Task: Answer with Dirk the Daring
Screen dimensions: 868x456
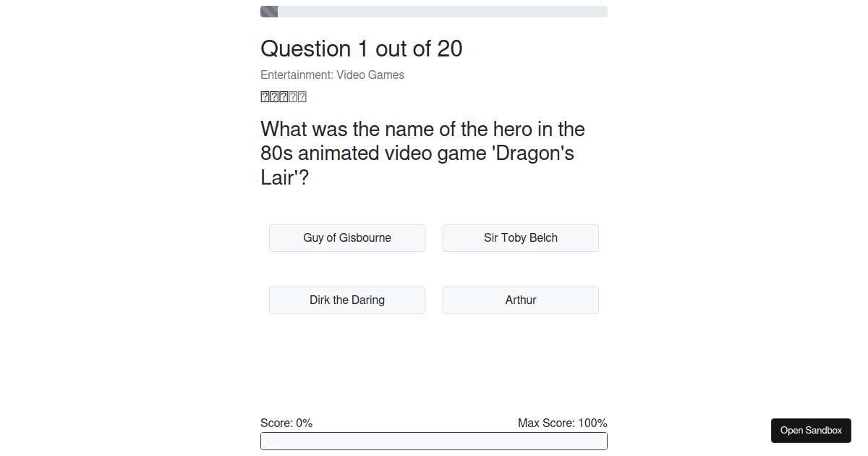Action: click(x=347, y=300)
